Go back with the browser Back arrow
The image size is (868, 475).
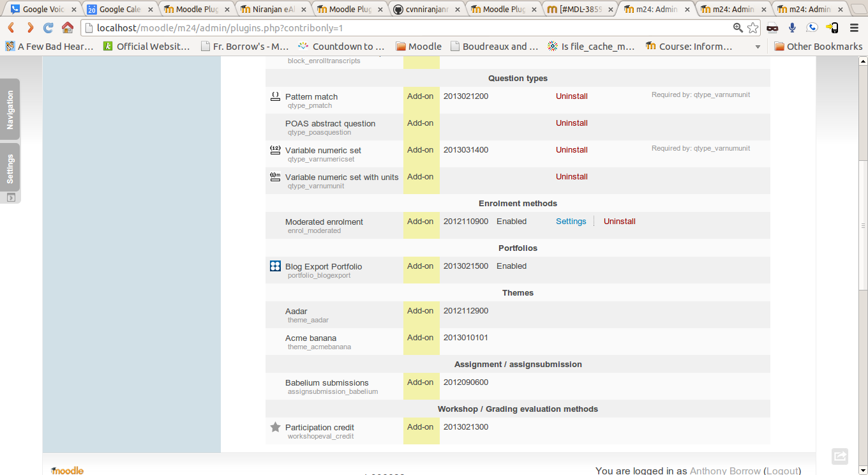[11, 28]
